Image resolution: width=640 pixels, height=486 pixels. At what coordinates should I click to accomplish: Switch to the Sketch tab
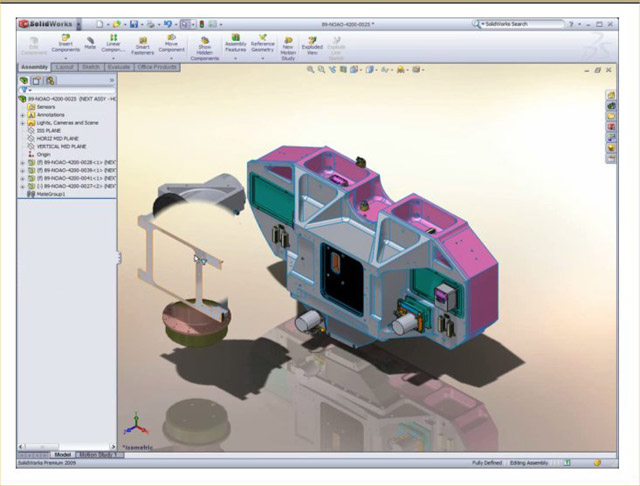(90, 67)
